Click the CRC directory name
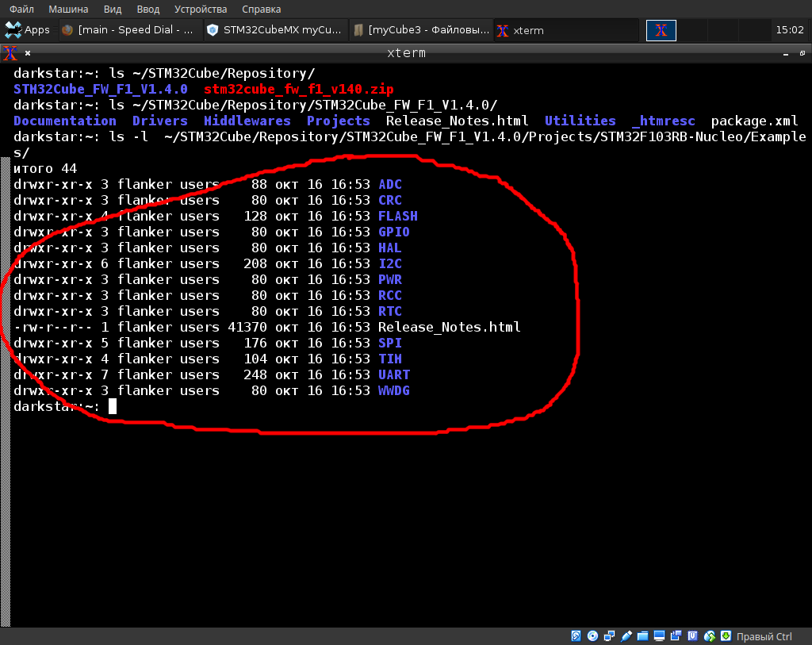Image resolution: width=812 pixels, height=645 pixels. click(390, 200)
